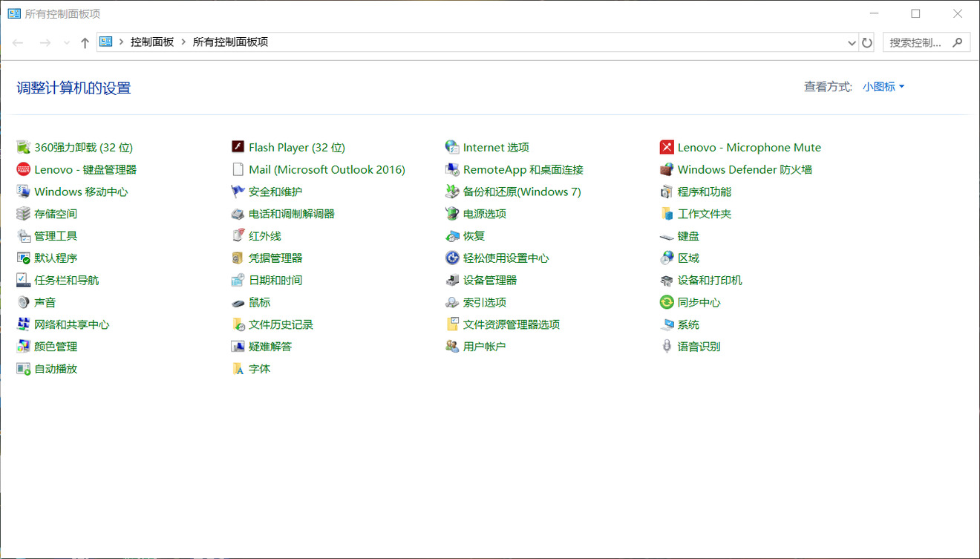Open the 存储空间 icon
Viewport: 980px width, 559px height.
[24, 214]
